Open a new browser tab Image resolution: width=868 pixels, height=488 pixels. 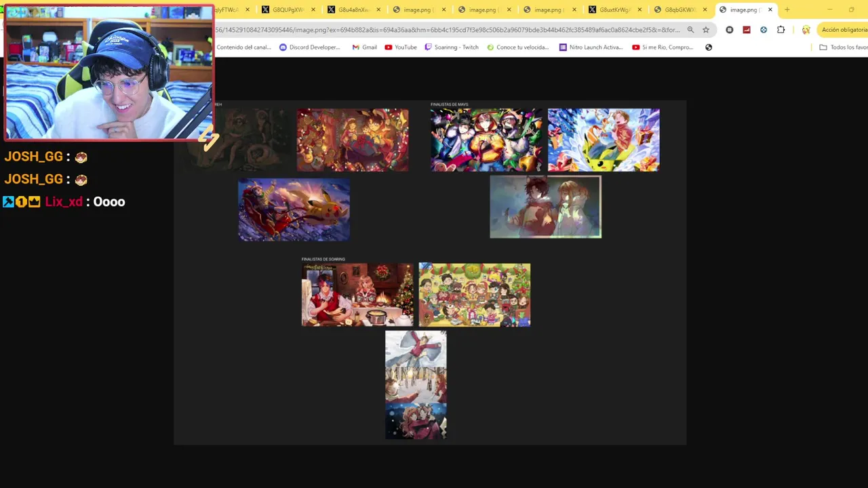click(787, 9)
